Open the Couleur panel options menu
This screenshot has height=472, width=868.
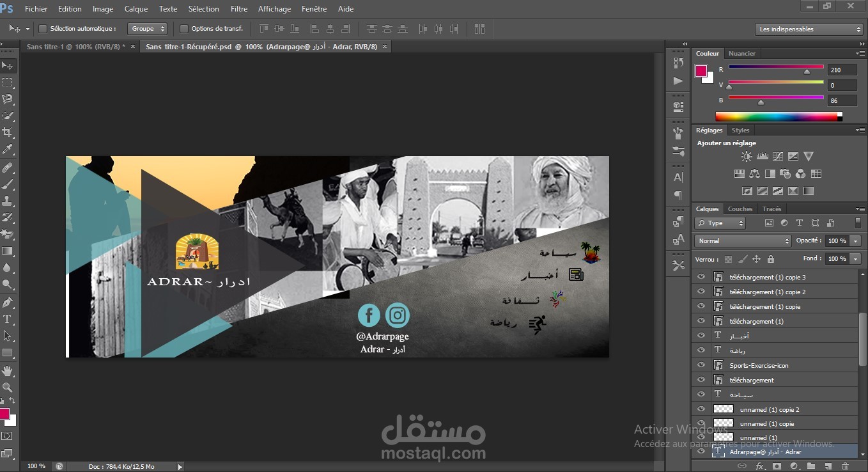(860, 54)
